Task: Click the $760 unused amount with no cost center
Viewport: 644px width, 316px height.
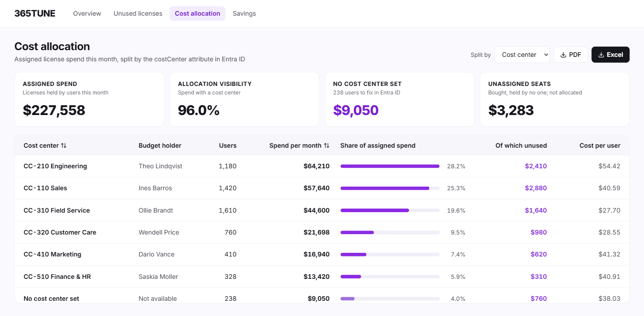Action: tap(539, 299)
